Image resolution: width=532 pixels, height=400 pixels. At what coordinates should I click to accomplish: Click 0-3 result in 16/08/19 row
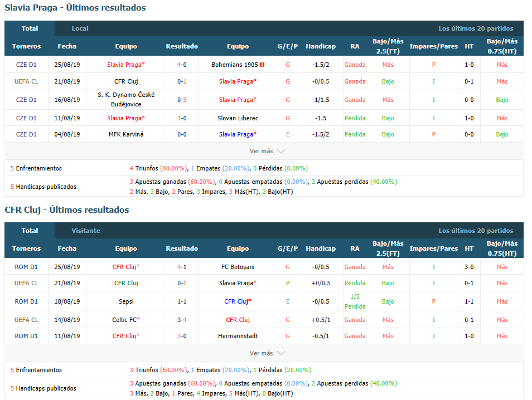pyautogui.click(x=182, y=100)
